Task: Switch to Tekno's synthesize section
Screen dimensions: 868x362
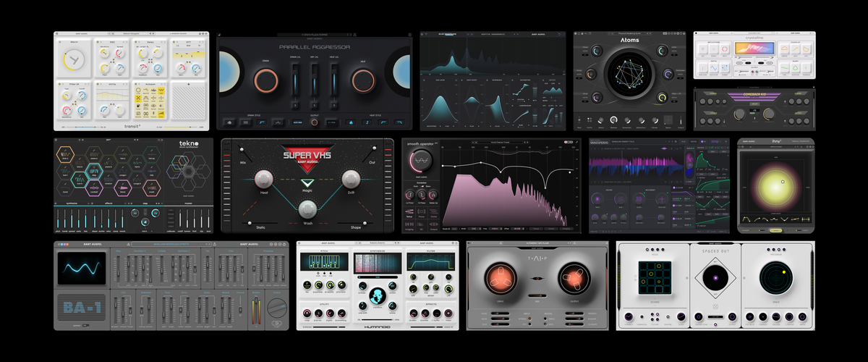Action: [x=72, y=203]
